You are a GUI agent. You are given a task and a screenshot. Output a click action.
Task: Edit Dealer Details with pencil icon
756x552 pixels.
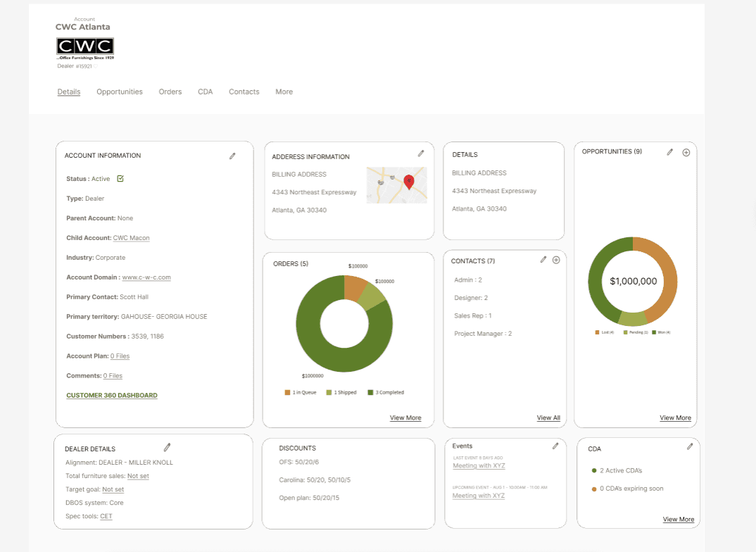(168, 447)
